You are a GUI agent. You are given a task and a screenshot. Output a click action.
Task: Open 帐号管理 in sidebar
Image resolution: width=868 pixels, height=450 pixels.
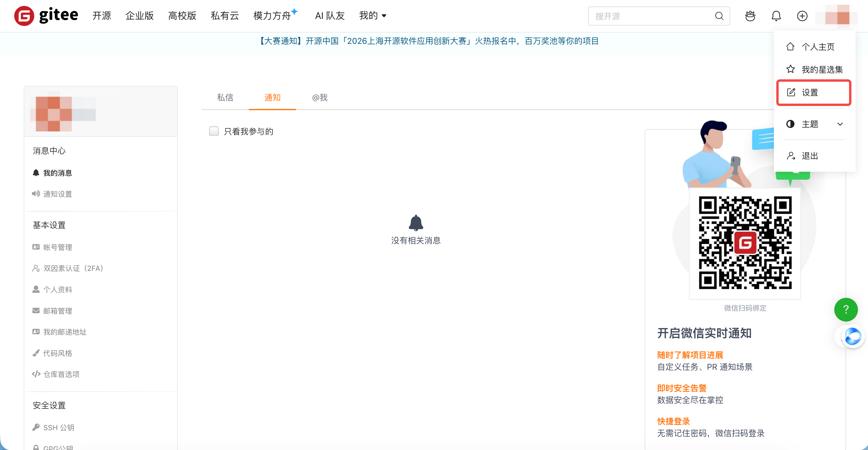coord(57,247)
